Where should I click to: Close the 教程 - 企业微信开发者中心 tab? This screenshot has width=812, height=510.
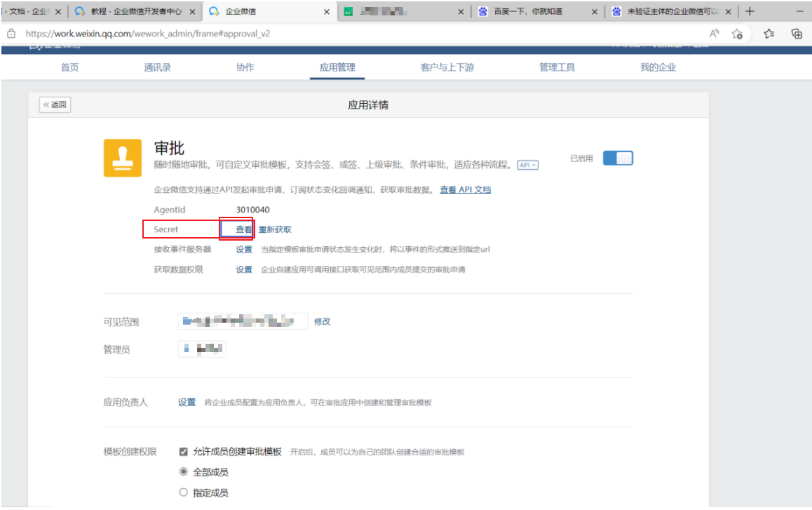(192, 11)
